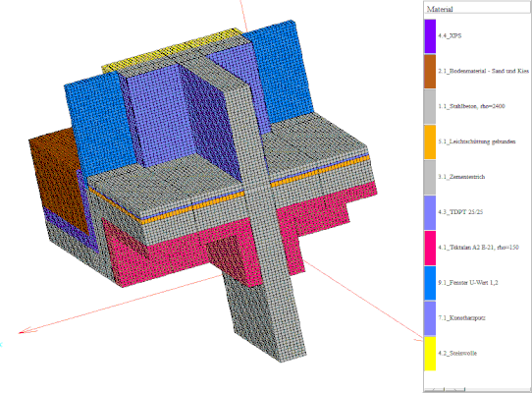Click the yellow 4.2_Steinwolle swatch
Viewport: 532px width, 393px height.
tap(430, 354)
